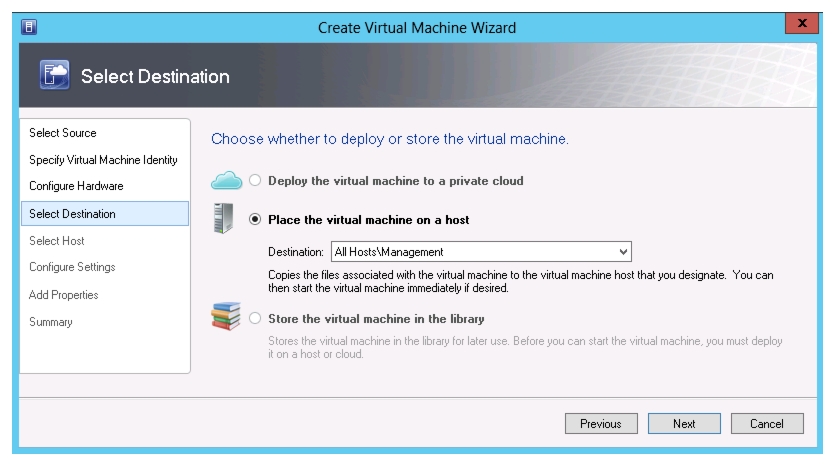This screenshot has width=836, height=467.
Task: Open Specify Virtual Machine Identity step
Action: pyautogui.click(x=103, y=160)
